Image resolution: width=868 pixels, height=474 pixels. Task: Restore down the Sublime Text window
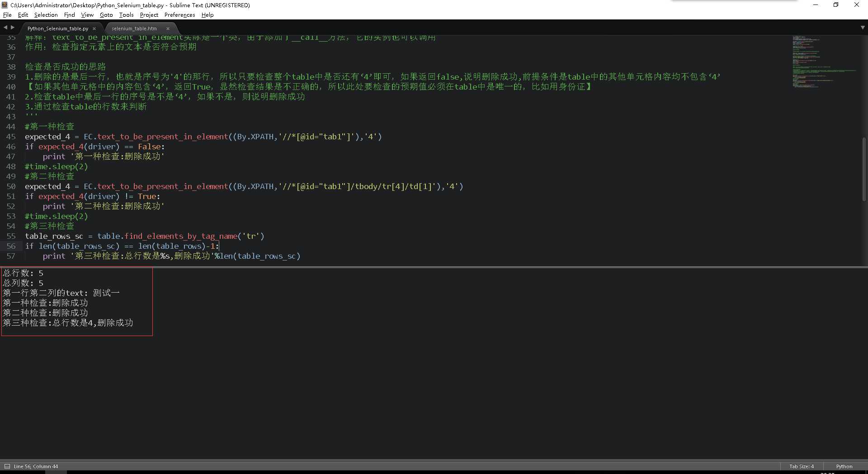pyautogui.click(x=836, y=5)
